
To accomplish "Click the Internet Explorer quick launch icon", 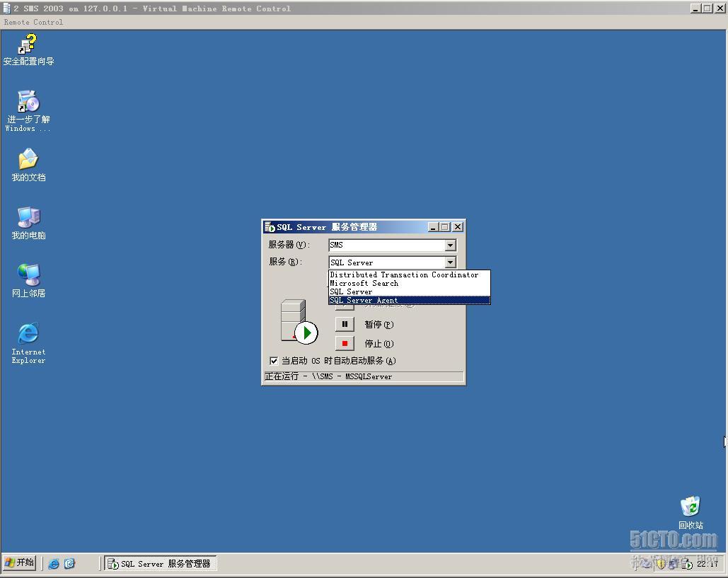I will coord(54,564).
